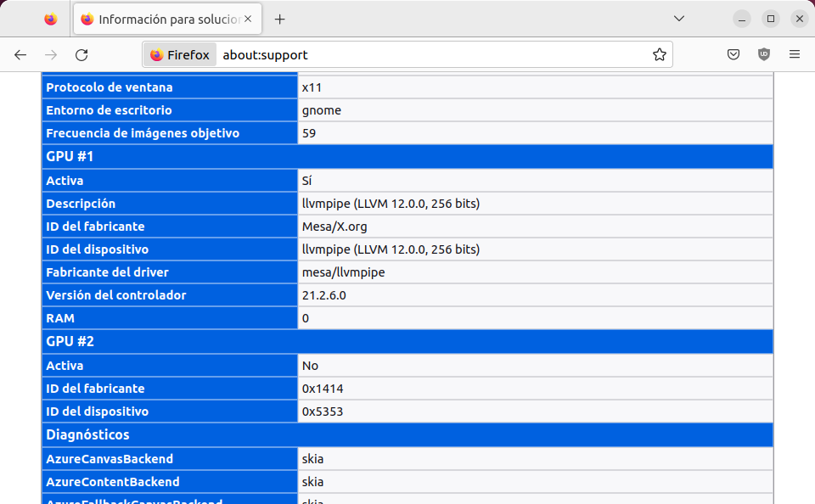Click the Versión del controlador value 21.2.6.0

click(324, 295)
